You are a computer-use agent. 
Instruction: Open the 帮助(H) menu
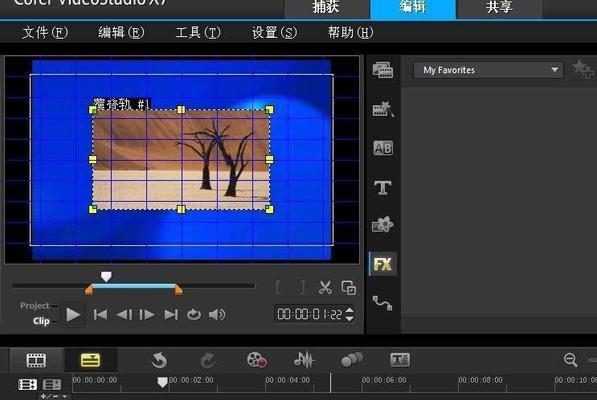[350, 33]
